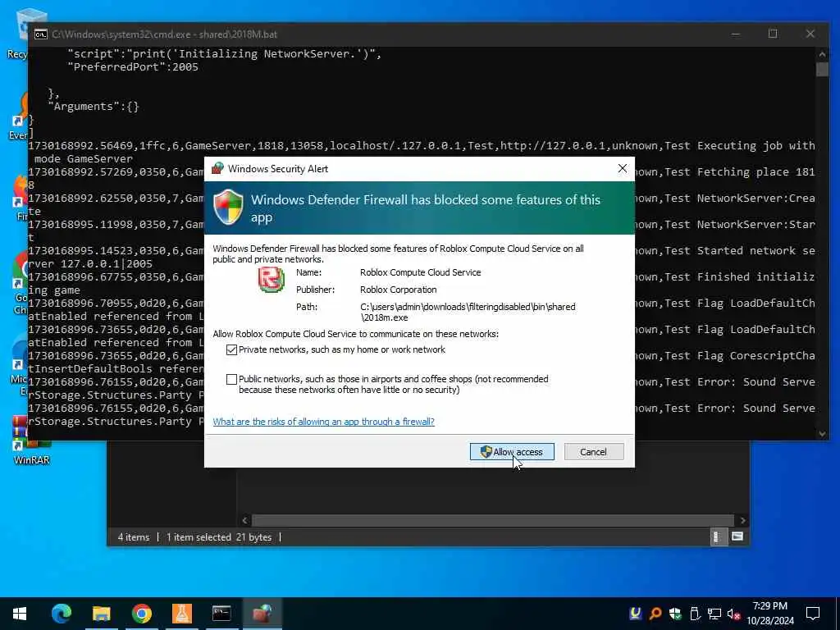840x630 pixels.
Task: Select the Security Alert taskbar item
Action: 262,614
